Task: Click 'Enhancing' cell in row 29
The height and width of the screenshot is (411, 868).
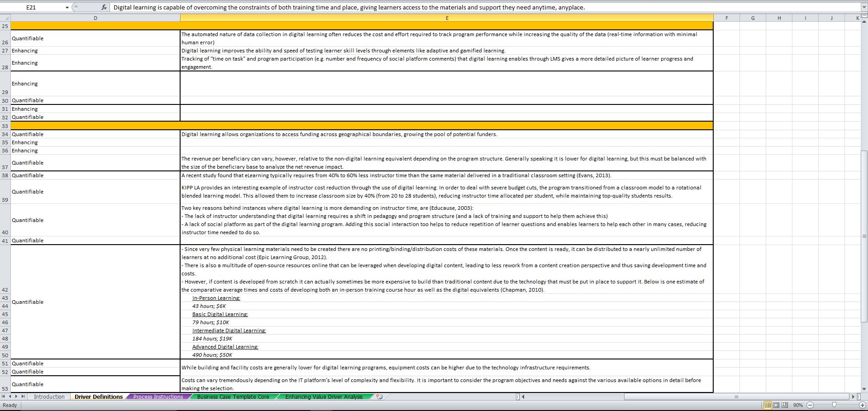Action: pyautogui.click(x=95, y=84)
